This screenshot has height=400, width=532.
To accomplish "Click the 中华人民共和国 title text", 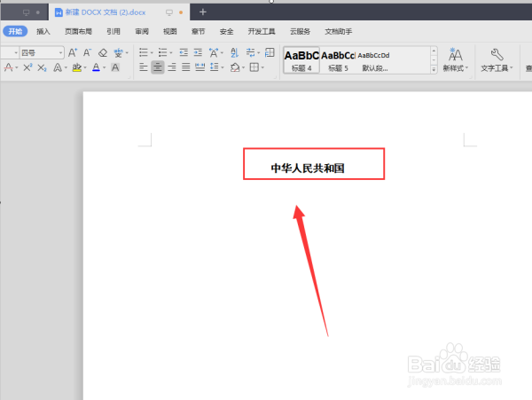I will pos(308,168).
